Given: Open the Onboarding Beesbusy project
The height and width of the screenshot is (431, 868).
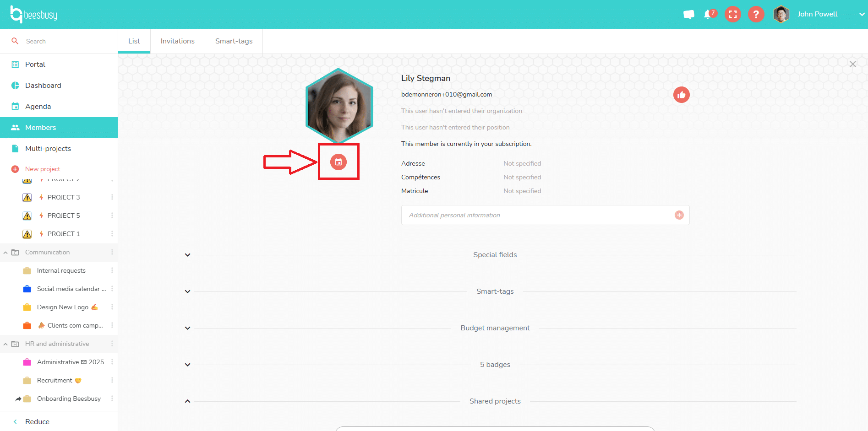Looking at the screenshot, I should point(69,399).
